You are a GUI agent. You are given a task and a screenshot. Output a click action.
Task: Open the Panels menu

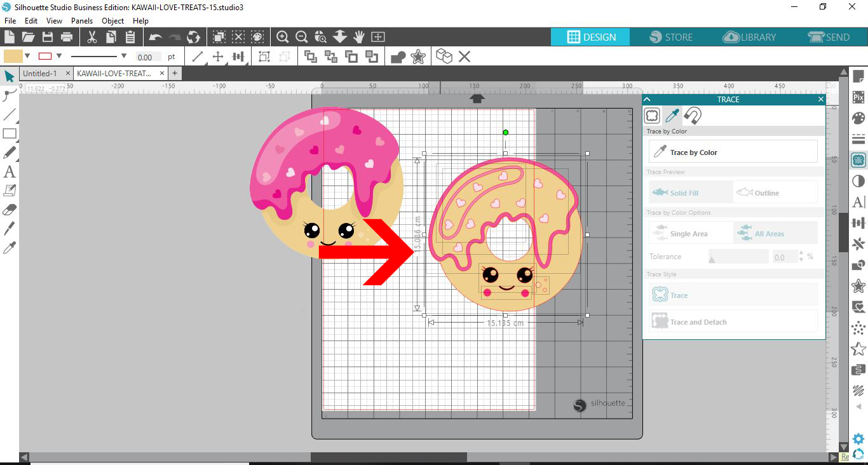click(82, 21)
